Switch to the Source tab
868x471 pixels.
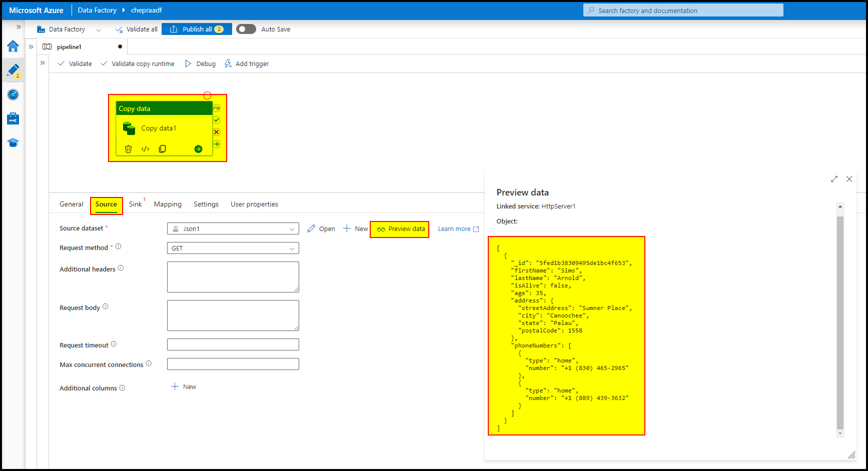(x=106, y=204)
